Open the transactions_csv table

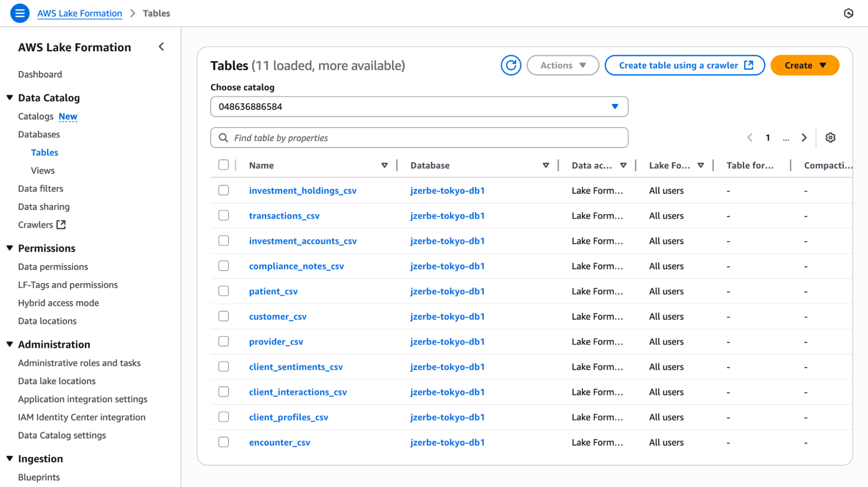(284, 216)
